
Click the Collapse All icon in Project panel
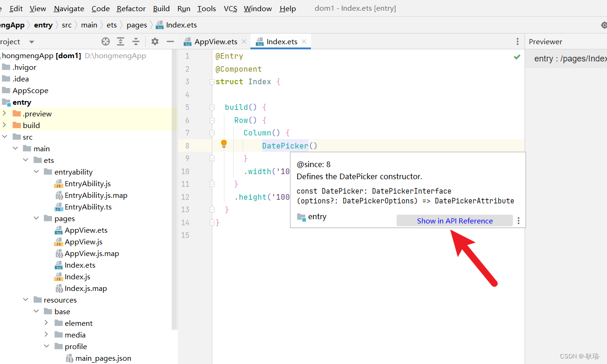(x=136, y=41)
